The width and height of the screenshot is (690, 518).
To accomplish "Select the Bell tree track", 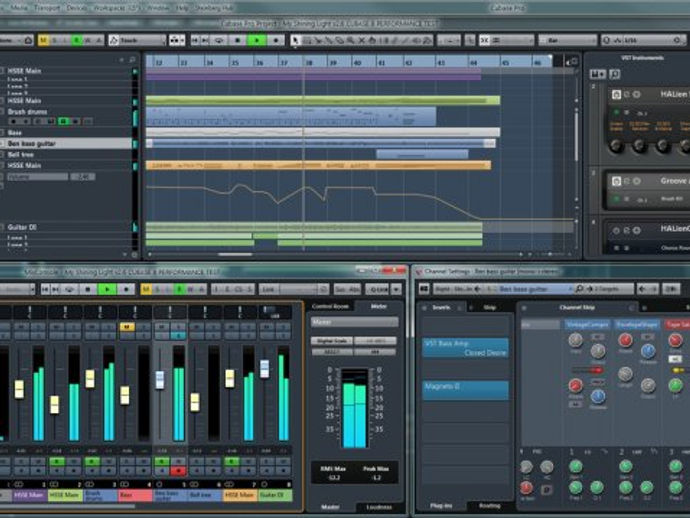I will (x=66, y=154).
